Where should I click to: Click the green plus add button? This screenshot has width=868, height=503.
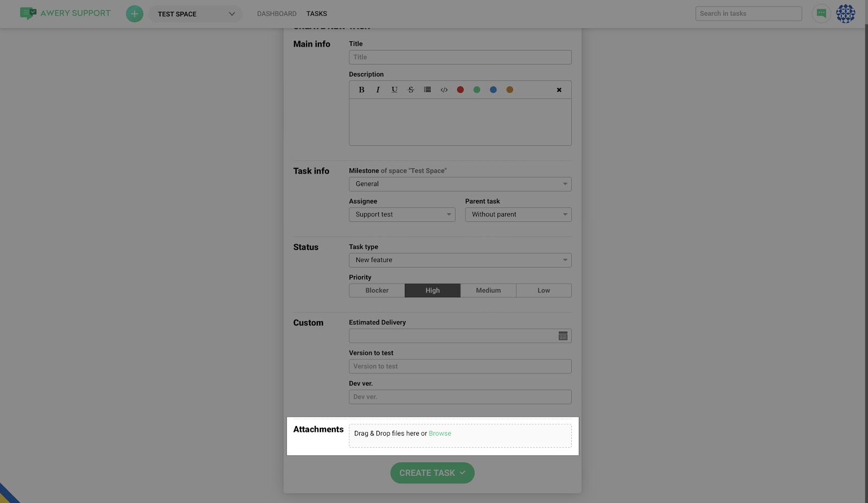(135, 14)
